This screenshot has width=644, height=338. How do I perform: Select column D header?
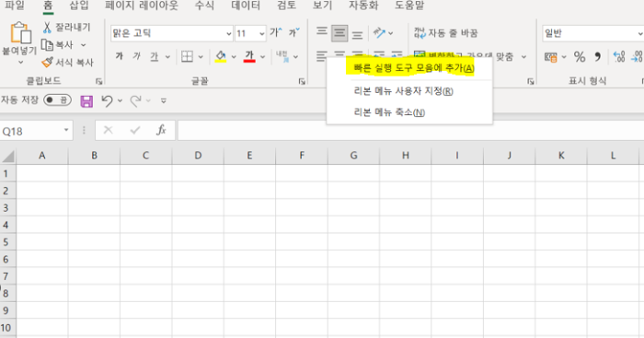pos(198,156)
